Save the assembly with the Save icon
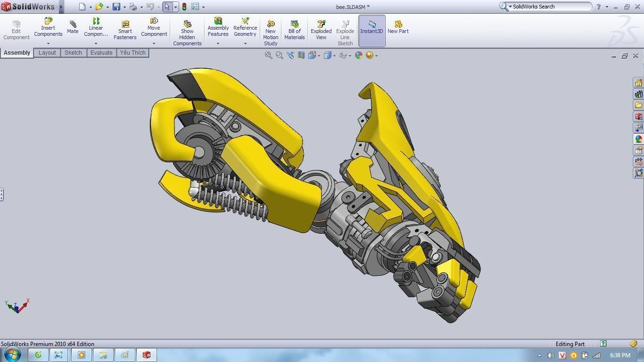This screenshot has width=644, height=362. pos(116,7)
